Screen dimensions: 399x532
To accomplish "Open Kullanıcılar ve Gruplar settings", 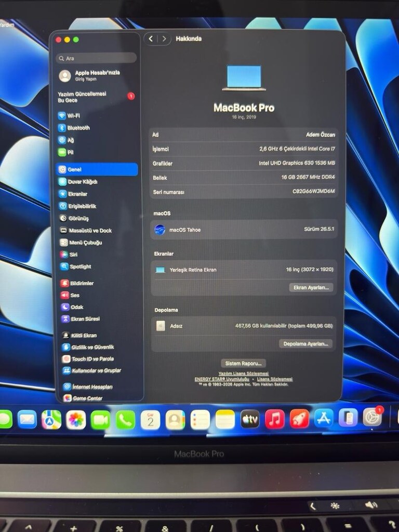I will click(x=92, y=370).
